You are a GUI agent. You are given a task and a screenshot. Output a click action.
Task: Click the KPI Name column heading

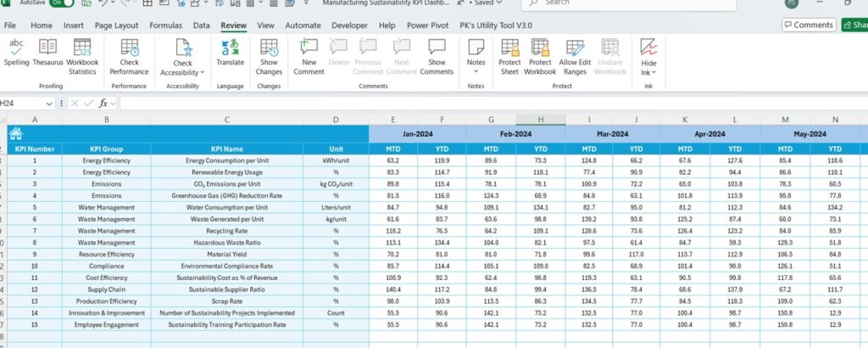point(227,149)
